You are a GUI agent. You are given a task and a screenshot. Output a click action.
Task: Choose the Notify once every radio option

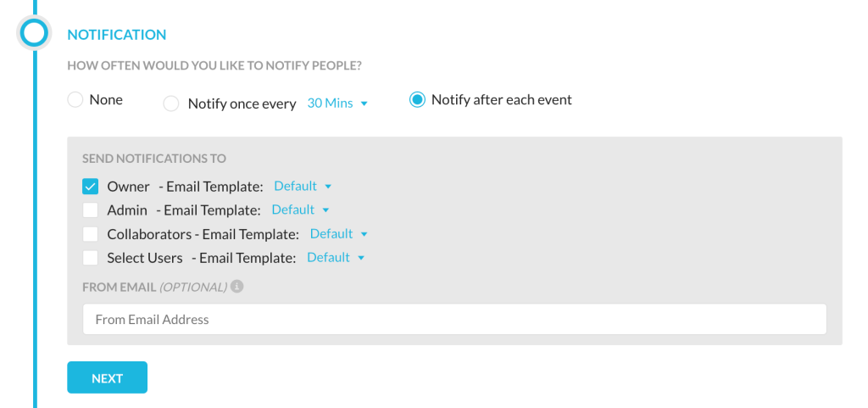171,103
